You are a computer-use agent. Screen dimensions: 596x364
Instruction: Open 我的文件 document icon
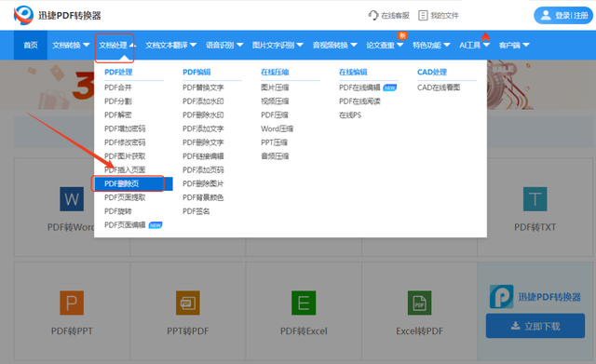423,15
